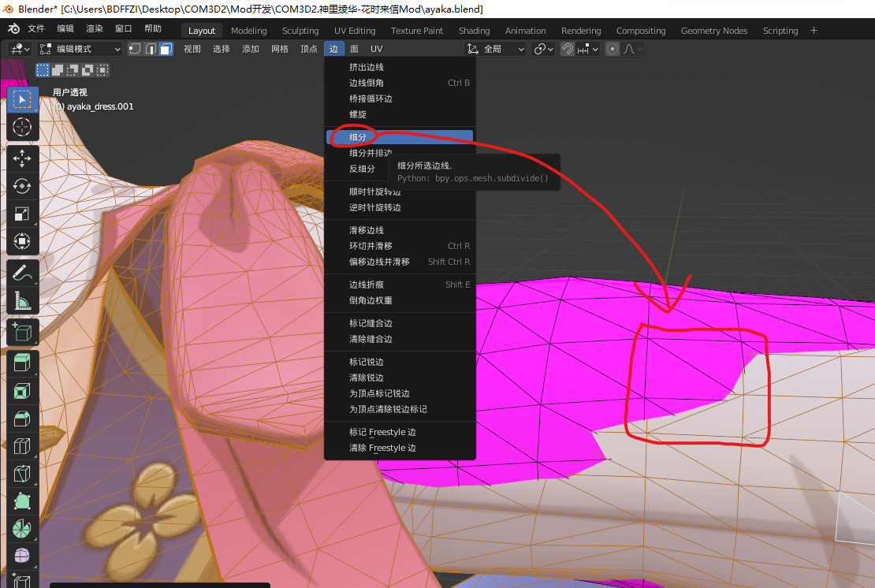Select the Tweak selection tool at top
Screen dimensions: 875x588
click(22, 99)
